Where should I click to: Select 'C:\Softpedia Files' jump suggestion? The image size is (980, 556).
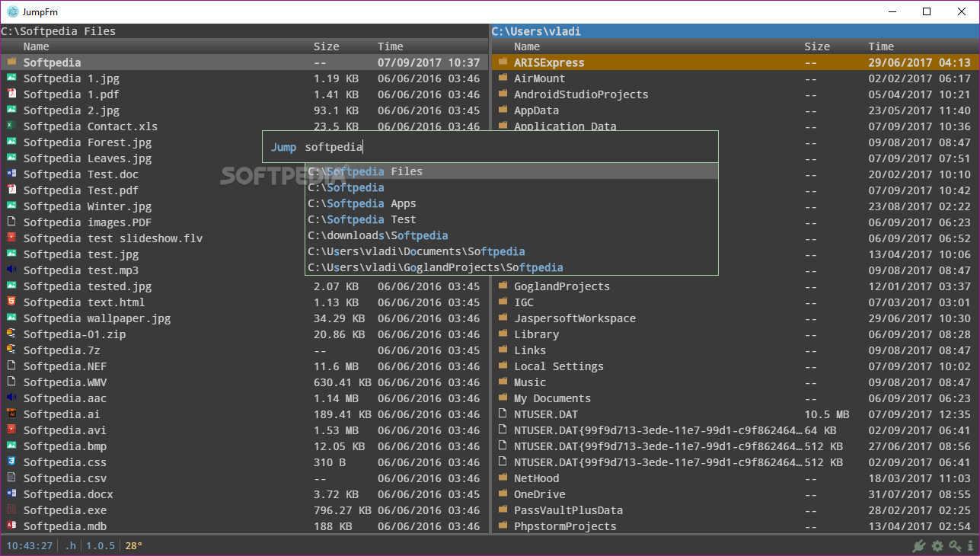[x=512, y=171]
